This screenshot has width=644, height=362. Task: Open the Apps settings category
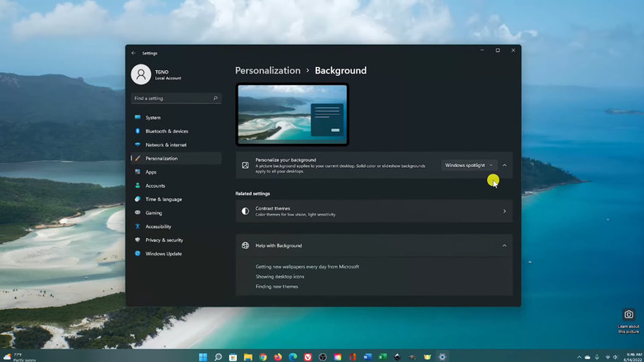tap(151, 172)
